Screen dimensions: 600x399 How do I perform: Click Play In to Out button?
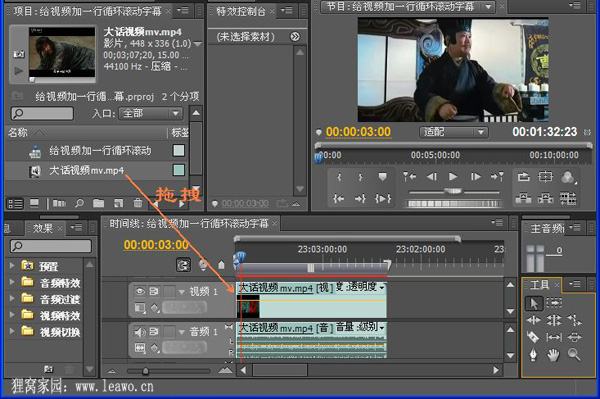click(383, 199)
